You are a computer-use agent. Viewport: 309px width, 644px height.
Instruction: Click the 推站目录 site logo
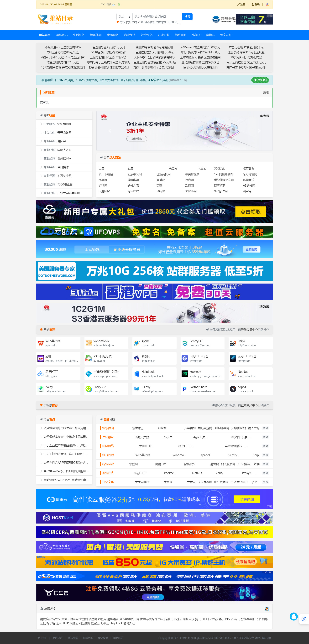coord(55,19)
